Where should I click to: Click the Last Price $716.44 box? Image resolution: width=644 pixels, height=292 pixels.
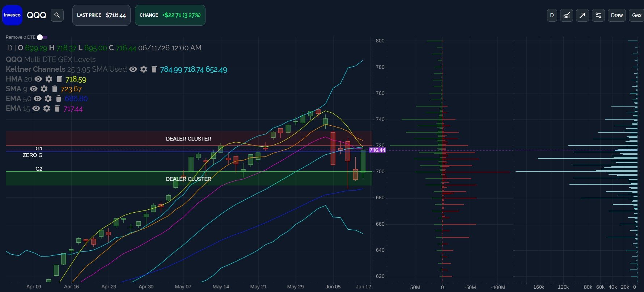101,15
